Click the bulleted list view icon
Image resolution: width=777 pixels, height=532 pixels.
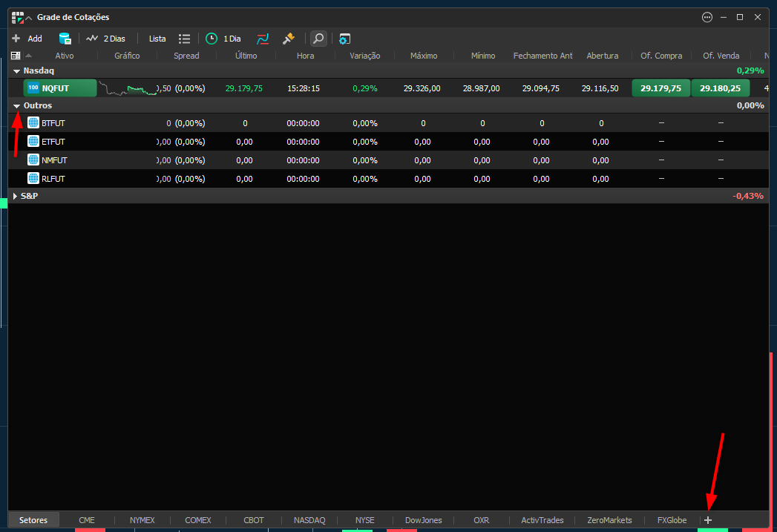point(184,39)
